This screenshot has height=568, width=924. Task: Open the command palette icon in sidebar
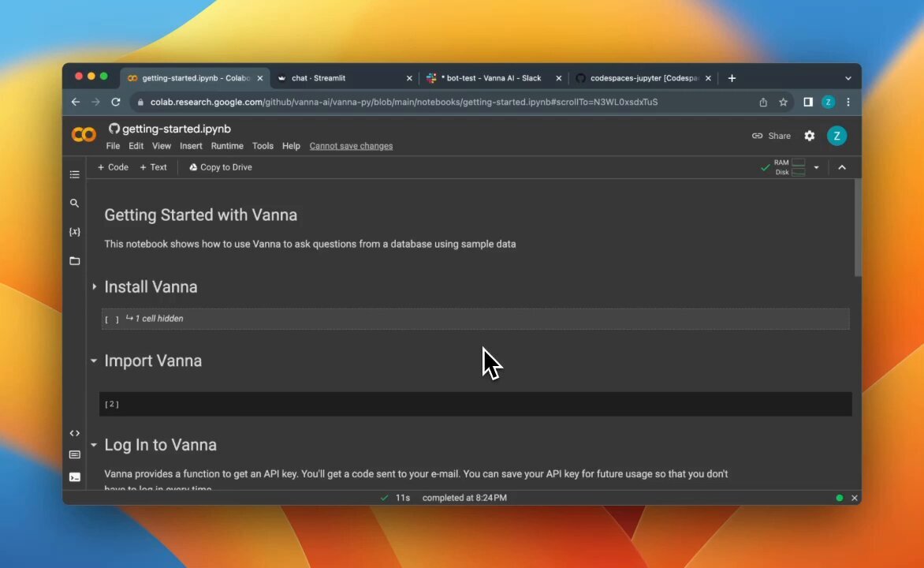point(74,454)
